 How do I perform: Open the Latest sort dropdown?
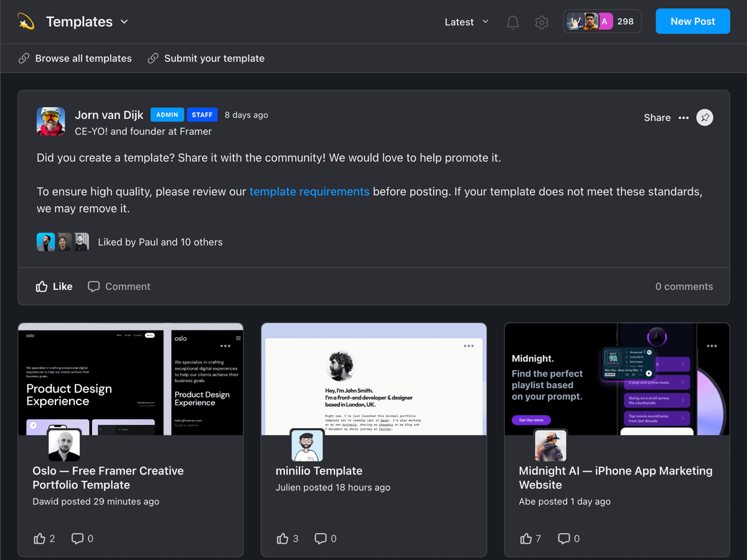click(x=466, y=22)
